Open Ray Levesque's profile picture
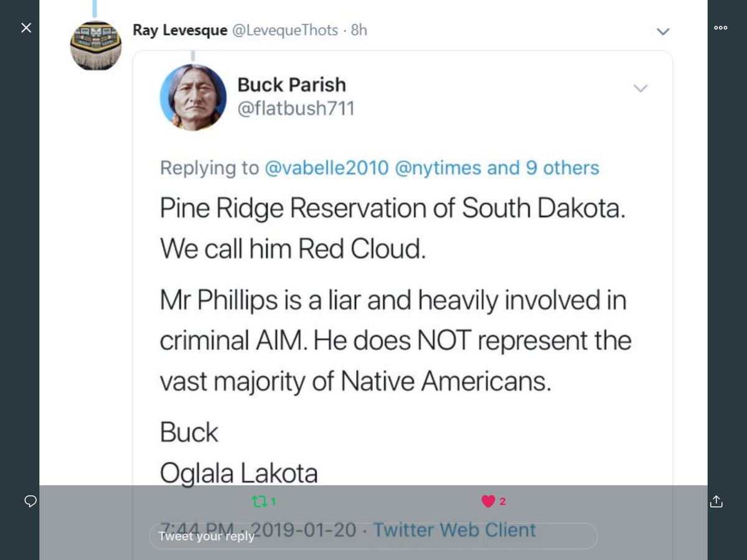747x560 pixels. coord(96,46)
